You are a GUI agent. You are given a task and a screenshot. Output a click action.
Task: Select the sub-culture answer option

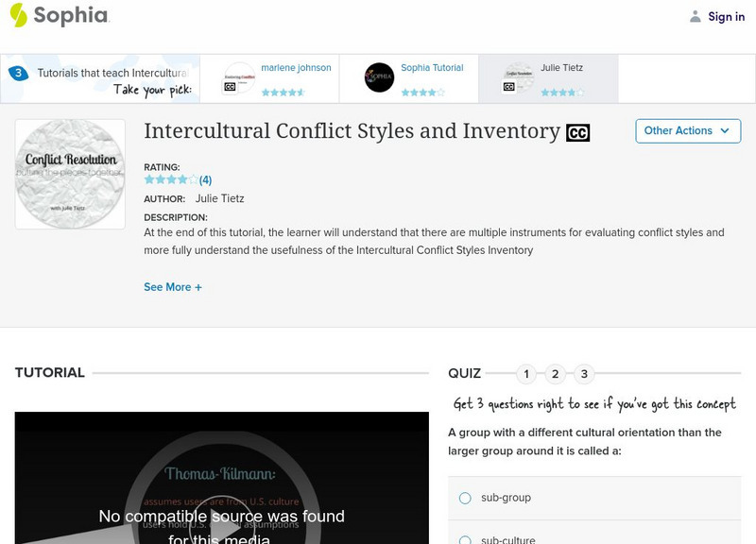click(464, 537)
